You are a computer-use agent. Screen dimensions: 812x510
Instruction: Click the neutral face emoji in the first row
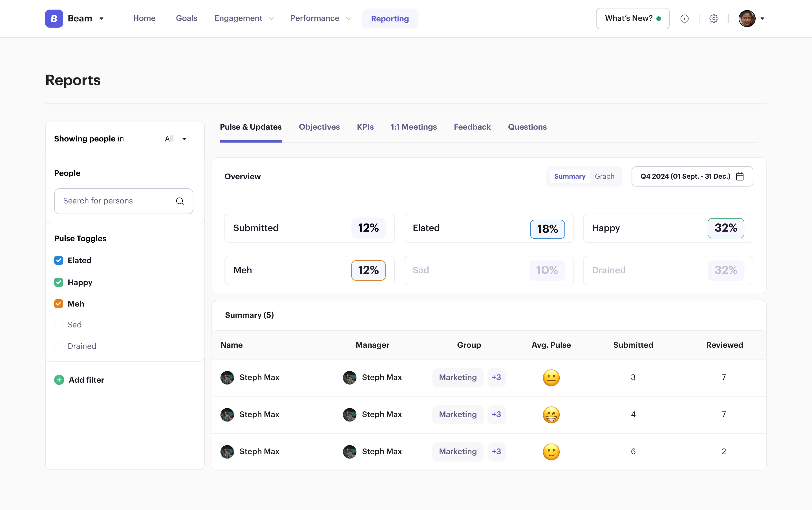click(551, 378)
